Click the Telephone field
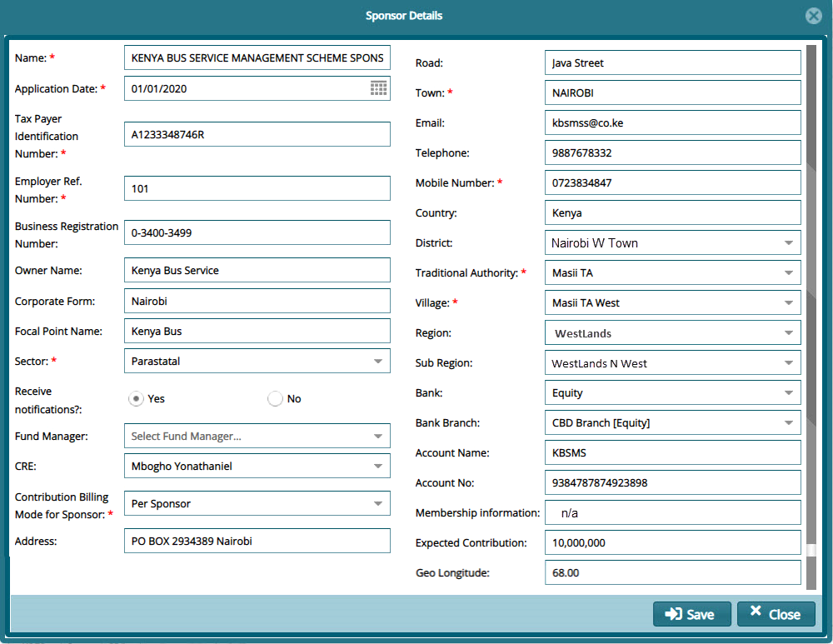The image size is (833, 644). coord(672,152)
